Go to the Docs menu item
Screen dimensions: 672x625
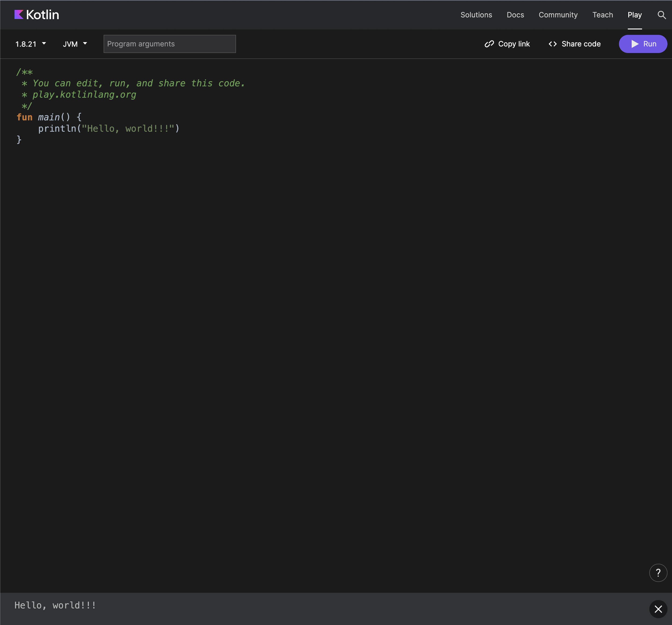pyautogui.click(x=515, y=15)
